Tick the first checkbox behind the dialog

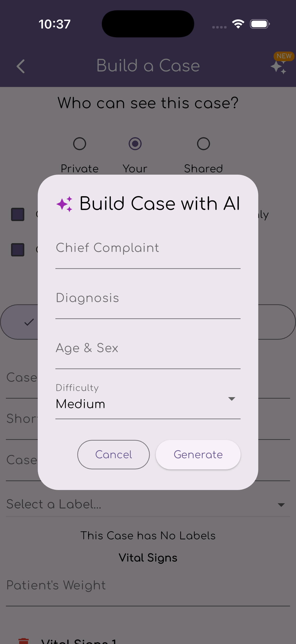pyautogui.click(x=17, y=214)
